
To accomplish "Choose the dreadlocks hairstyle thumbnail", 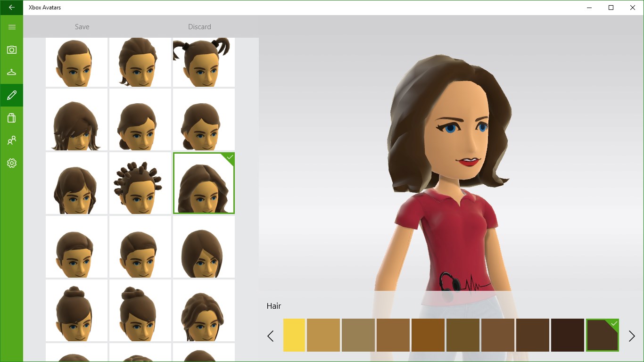I will click(140, 183).
